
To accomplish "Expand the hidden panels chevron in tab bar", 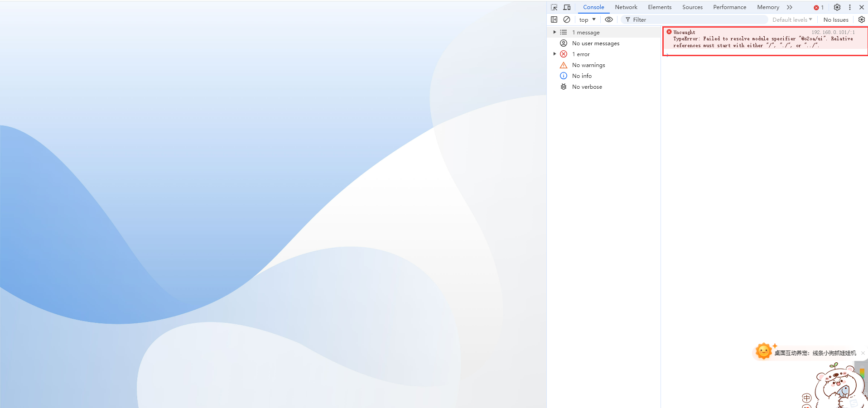I will (x=789, y=7).
